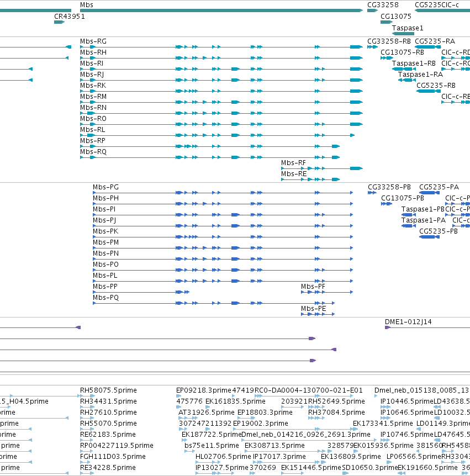The height and width of the screenshot is (476, 470).
Task: Click the Mbs-PL protein label
Action: 105,276
